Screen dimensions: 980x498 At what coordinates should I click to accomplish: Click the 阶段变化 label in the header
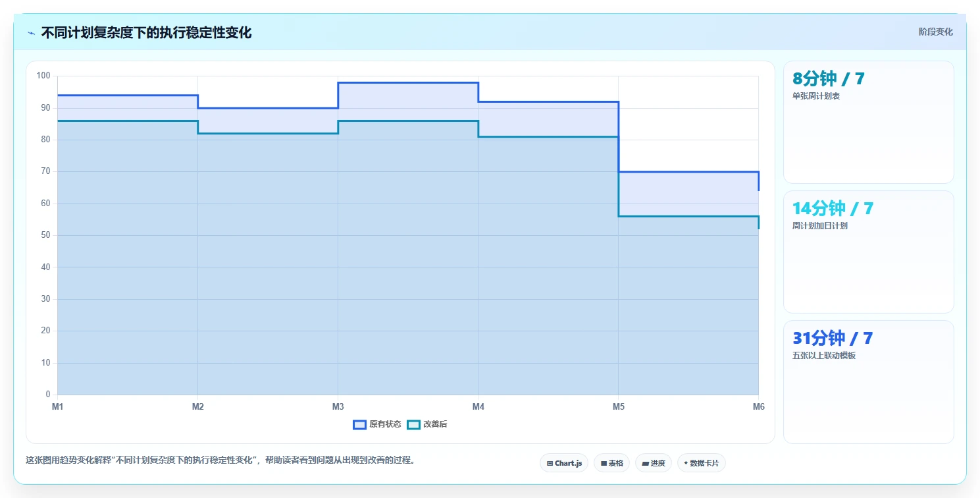(935, 32)
